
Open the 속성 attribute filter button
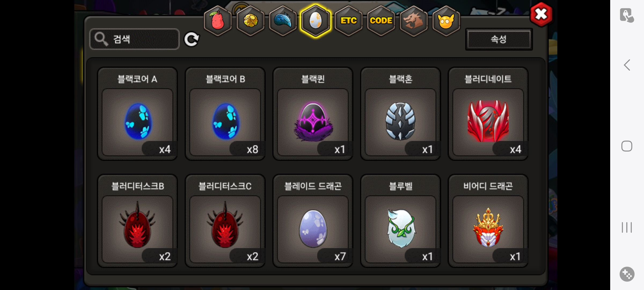click(x=499, y=39)
